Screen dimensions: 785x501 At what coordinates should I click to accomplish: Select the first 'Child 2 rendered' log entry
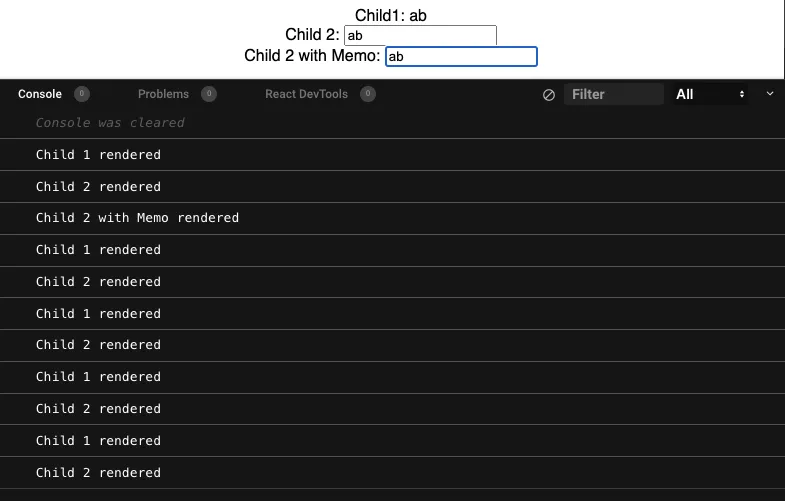pos(98,187)
